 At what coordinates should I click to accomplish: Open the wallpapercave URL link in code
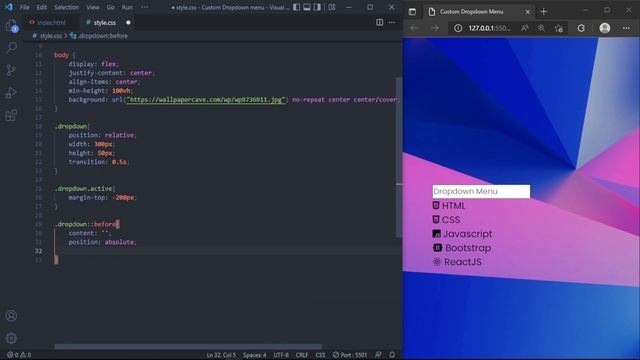[204, 100]
